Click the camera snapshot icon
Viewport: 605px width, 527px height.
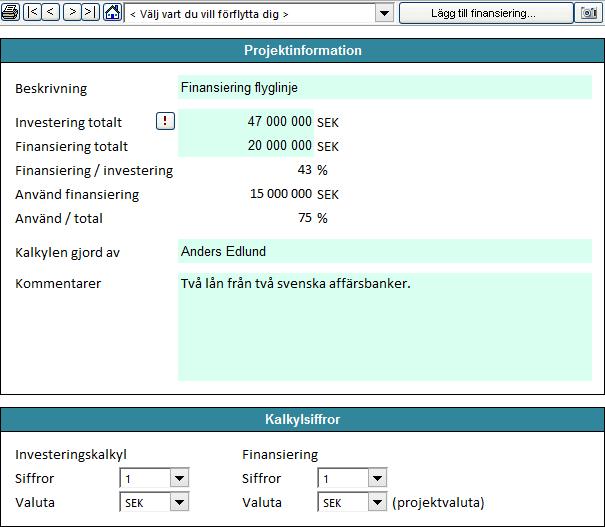point(589,13)
